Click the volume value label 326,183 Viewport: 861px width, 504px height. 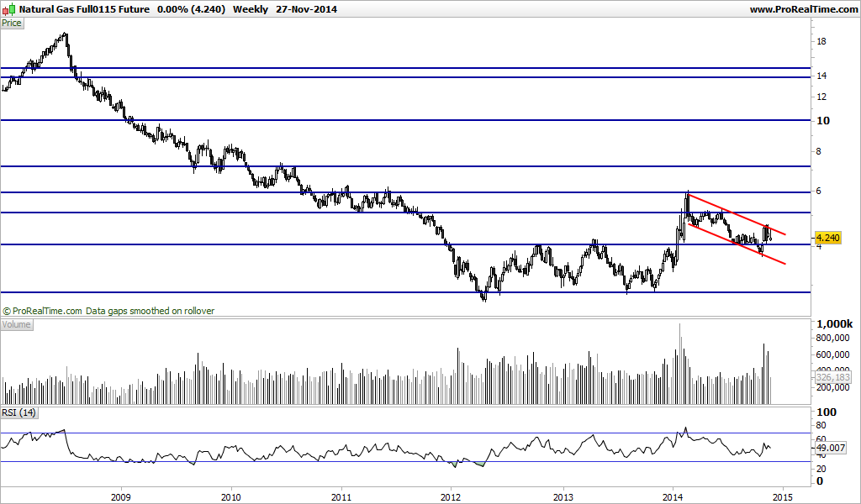(832, 377)
